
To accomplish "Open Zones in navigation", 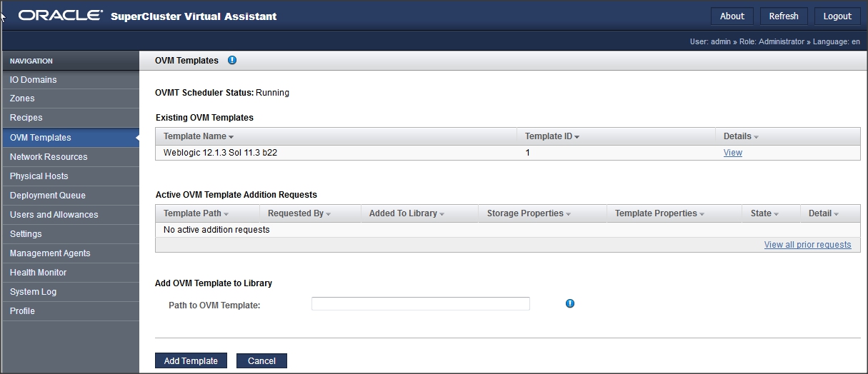I will [x=70, y=98].
